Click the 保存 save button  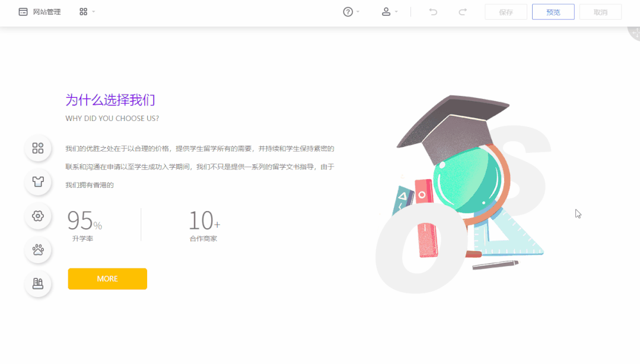coord(505,11)
